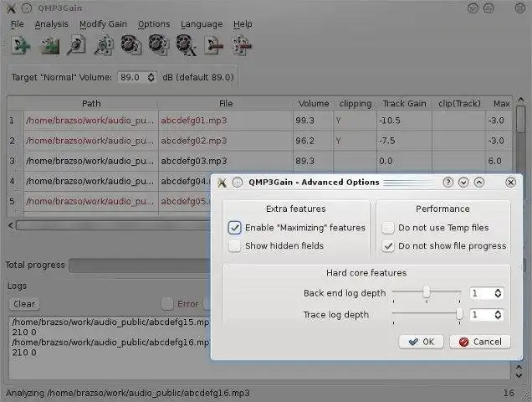Select file abcdefg03.mp3 in the table
Image resolution: width=532 pixels, height=402 pixels.
[x=194, y=161]
